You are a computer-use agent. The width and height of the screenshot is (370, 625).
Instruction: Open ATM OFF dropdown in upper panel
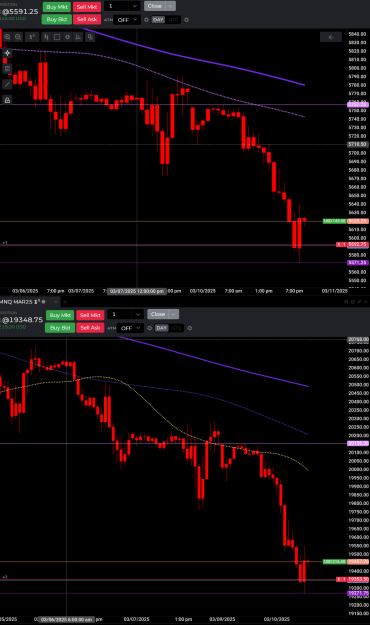click(x=127, y=20)
